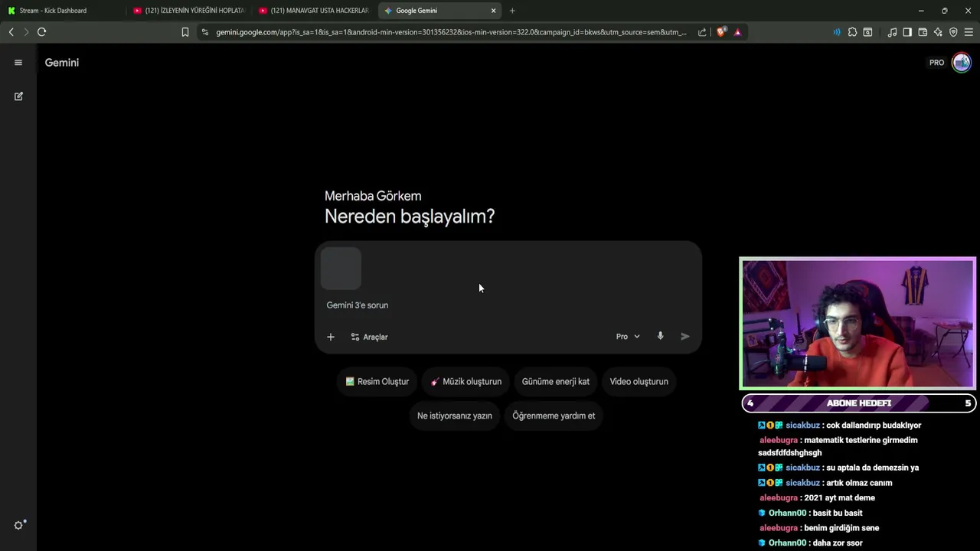This screenshot has height=551, width=980.
Task: Close the Google Gemini tab
Action: pos(493,11)
